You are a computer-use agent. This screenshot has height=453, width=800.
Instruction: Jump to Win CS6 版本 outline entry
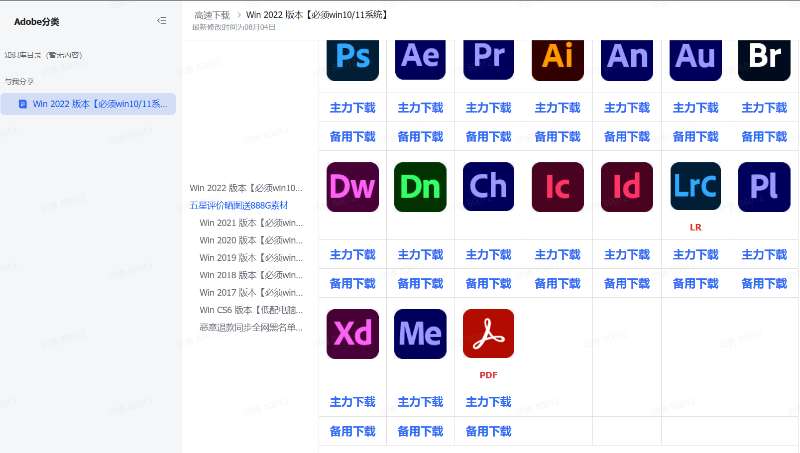point(252,310)
